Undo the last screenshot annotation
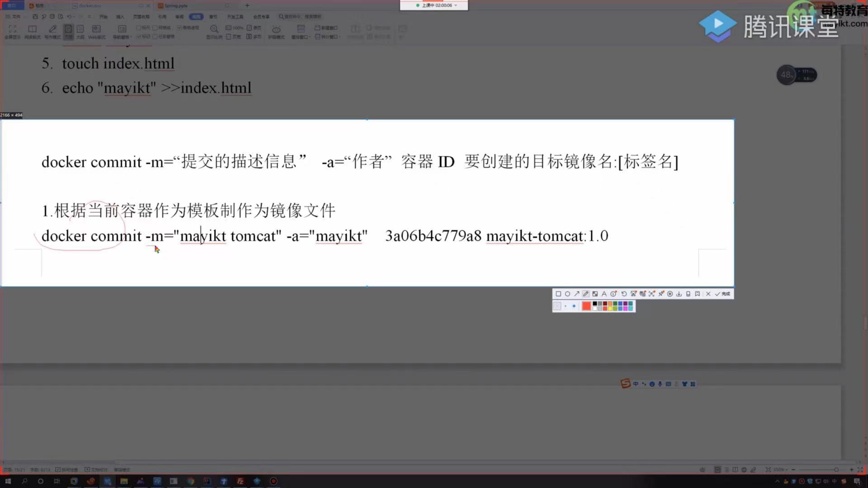 click(x=624, y=294)
